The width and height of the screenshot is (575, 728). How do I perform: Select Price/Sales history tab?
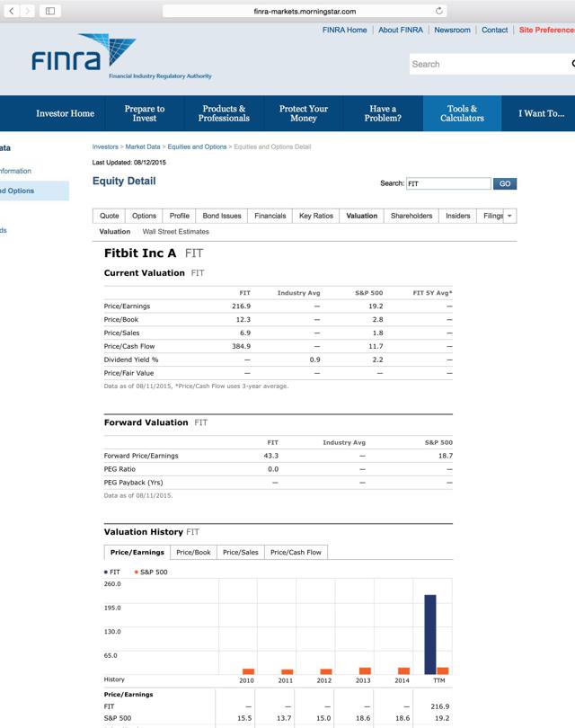click(241, 552)
